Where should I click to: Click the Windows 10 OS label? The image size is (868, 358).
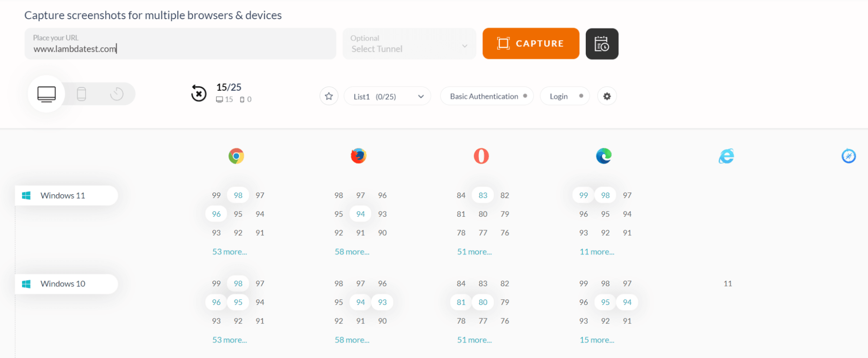66,284
